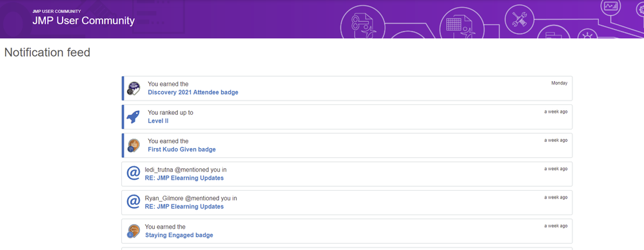This screenshot has height=250, width=644.
Task: Click the JMP User Community header title
Action: [x=83, y=21]
